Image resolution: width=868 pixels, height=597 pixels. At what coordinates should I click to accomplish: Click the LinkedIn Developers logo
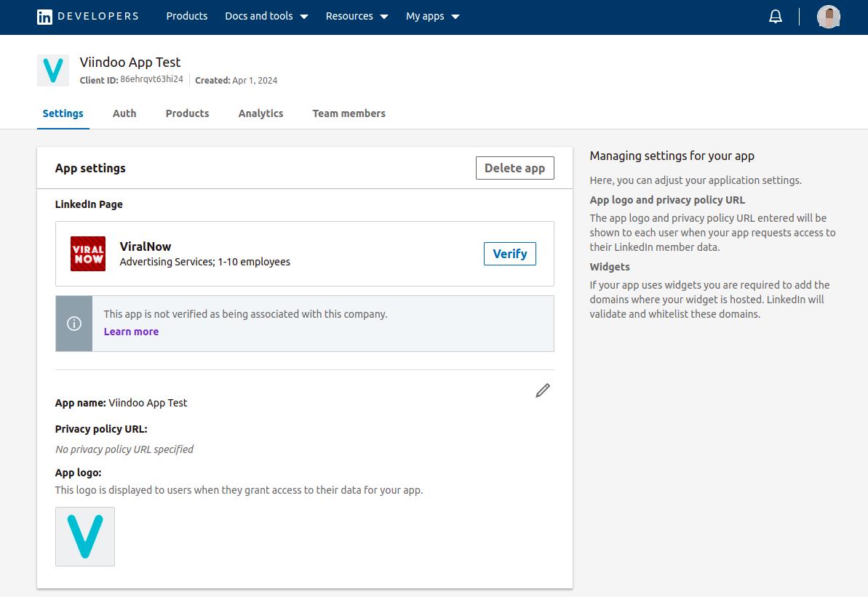(x=88, y=17)
